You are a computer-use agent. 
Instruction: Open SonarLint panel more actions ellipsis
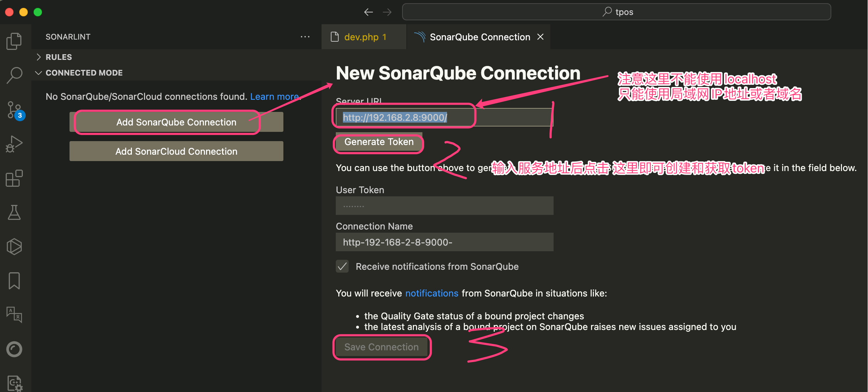coord(305,37)
